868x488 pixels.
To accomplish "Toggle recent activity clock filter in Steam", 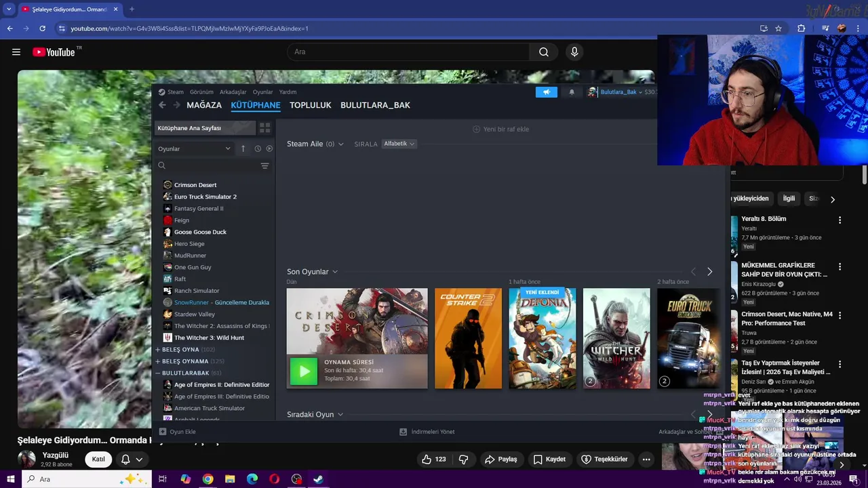I will (258, 148).
